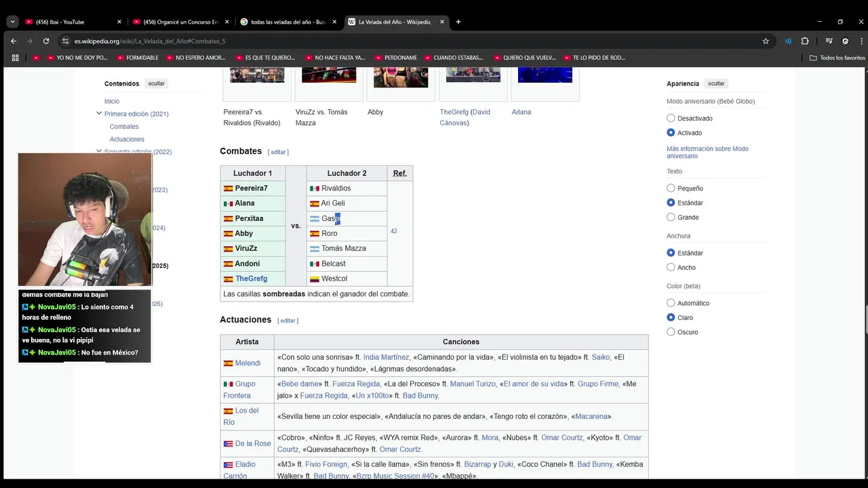
Task: Open the Chrome profile avatar
Action: tap(845, 41)
